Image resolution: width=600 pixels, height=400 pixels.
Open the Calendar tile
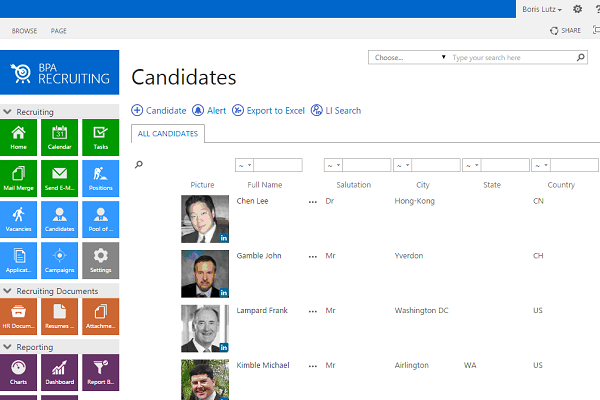59,137
